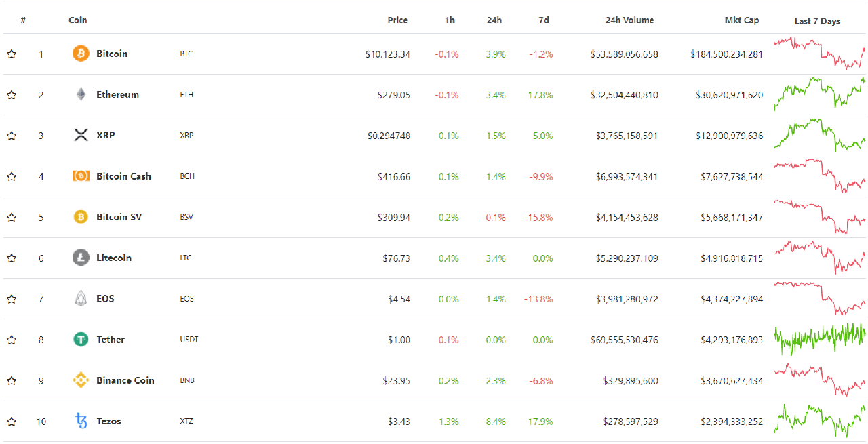Favorite Ethereum with its star
Image resolution: width=868 pixels, height=444 pixels.
coord(12,94)
